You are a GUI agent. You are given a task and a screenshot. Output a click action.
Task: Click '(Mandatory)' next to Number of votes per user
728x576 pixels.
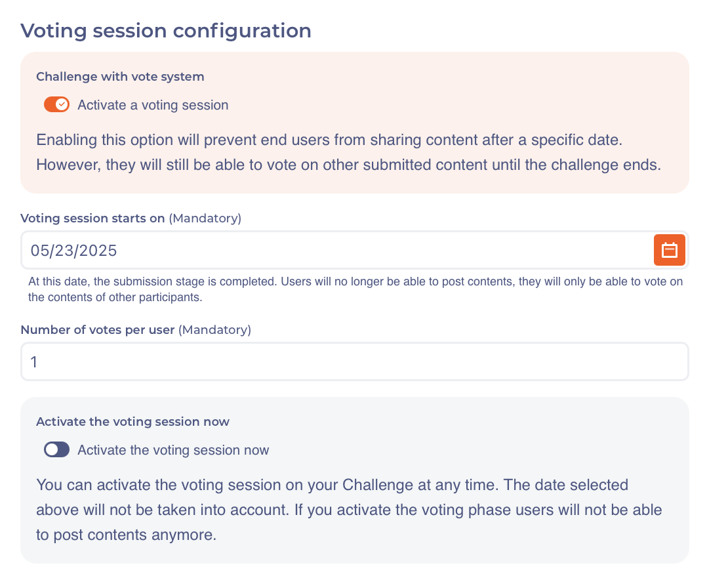pos(215,330)
